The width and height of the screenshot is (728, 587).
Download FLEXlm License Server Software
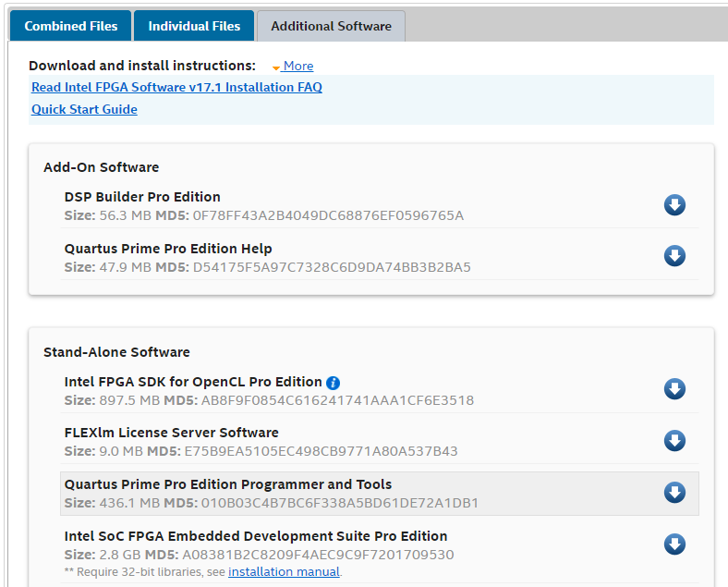pyautogui.click(x=674, y=440)
